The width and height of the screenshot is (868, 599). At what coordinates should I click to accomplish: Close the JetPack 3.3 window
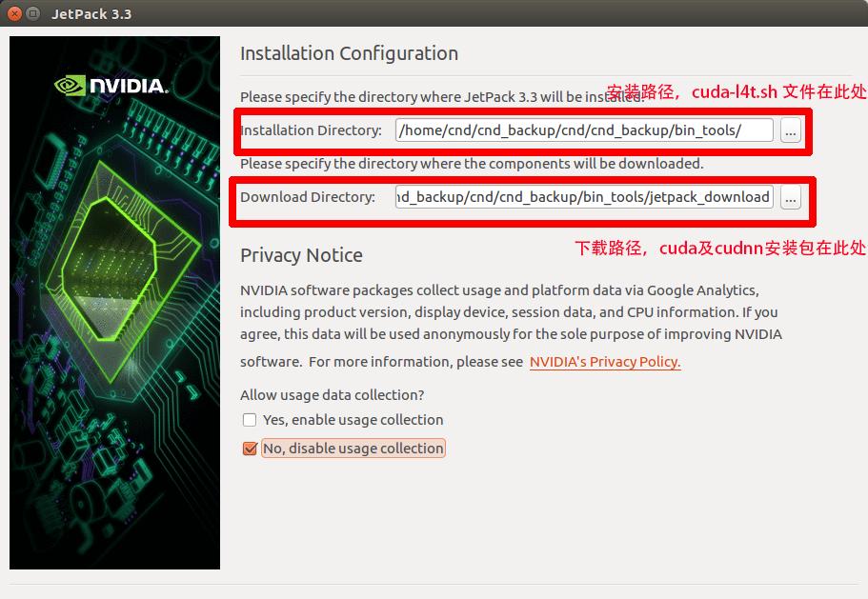click(x=15, y=14)
